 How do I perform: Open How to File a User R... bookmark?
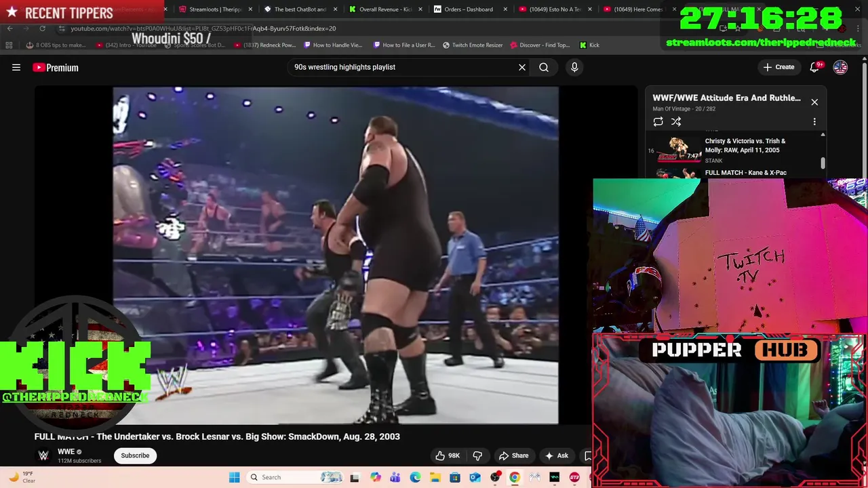(403, 45)
